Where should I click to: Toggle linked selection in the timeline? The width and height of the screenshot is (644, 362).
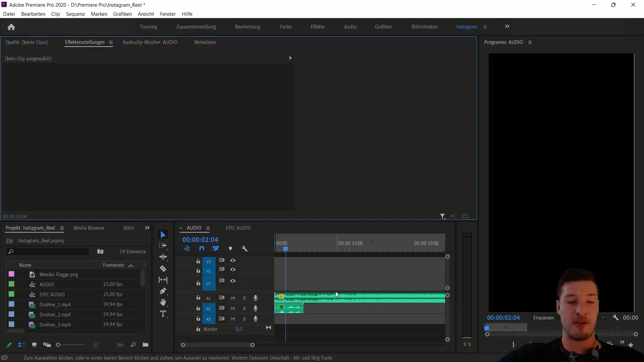216,249
